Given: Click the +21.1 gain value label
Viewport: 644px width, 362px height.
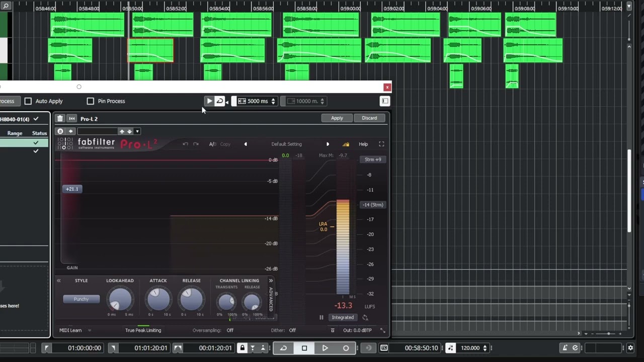Looking at the screenshot, I should [72, 189].
